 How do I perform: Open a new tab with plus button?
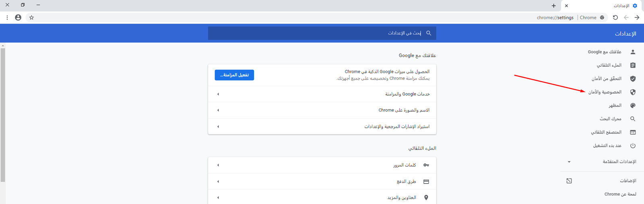pyautogui.click(x=553, y=6)
